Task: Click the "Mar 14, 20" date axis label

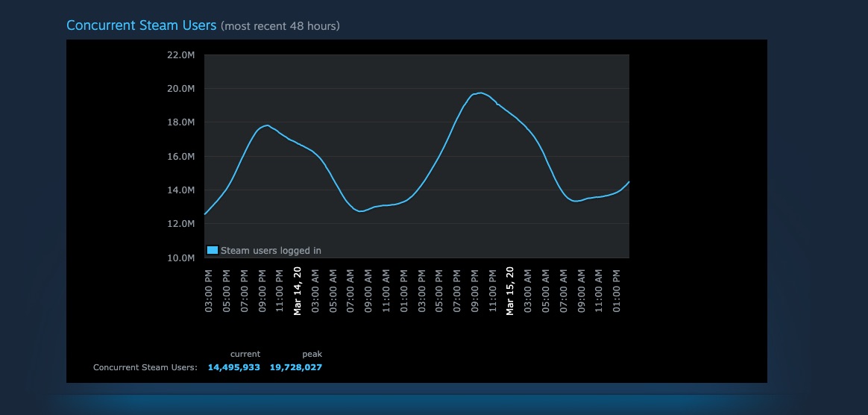Action: [x=298, y=291]
